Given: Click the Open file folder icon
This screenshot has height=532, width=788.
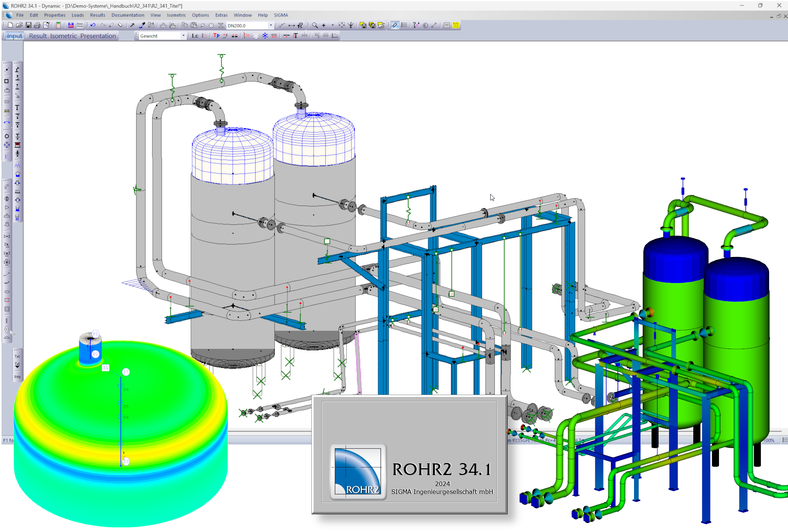Looking at the screenshot, I should point(19,25).
